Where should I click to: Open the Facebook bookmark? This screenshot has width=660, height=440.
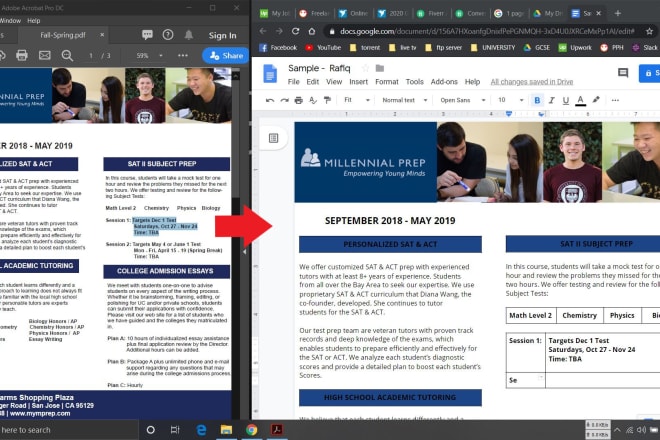tap(278, 48)
